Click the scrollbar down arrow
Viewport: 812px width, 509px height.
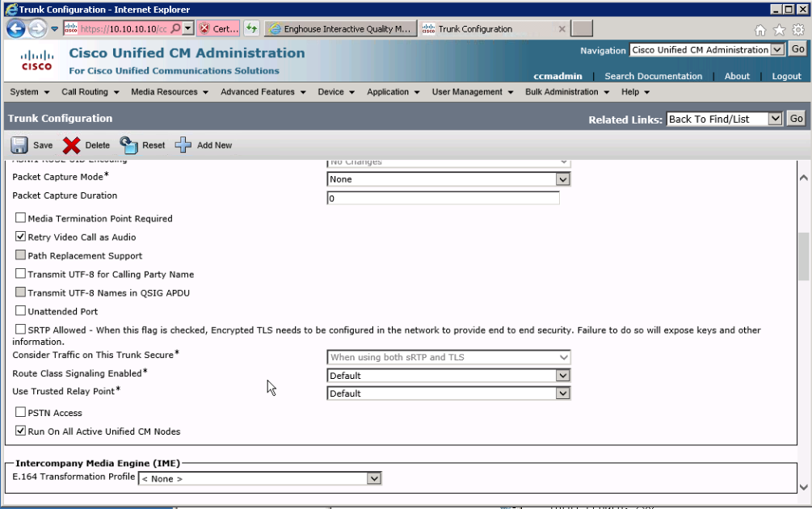click(803, 486)
